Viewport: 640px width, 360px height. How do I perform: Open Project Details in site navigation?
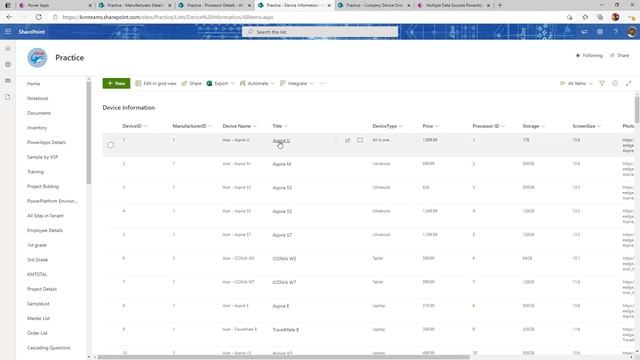[42, 289]
